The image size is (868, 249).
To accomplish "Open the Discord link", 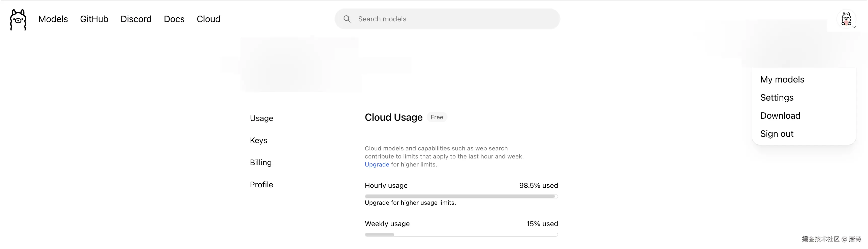I will point(136,19).
